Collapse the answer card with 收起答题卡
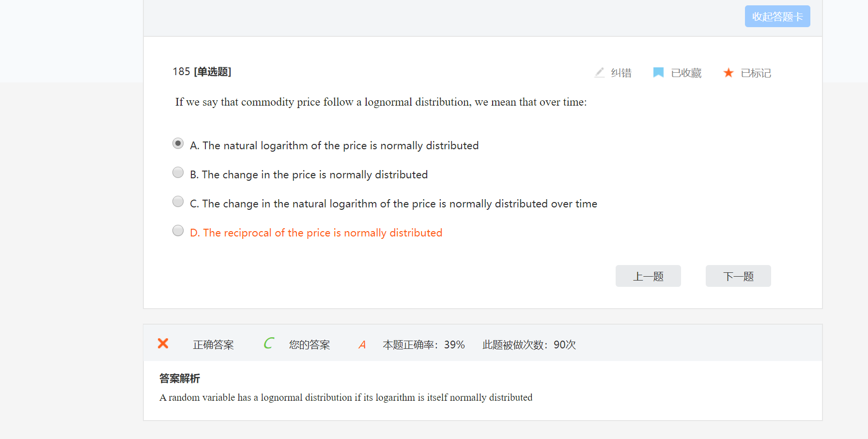 tap(777, 16)
